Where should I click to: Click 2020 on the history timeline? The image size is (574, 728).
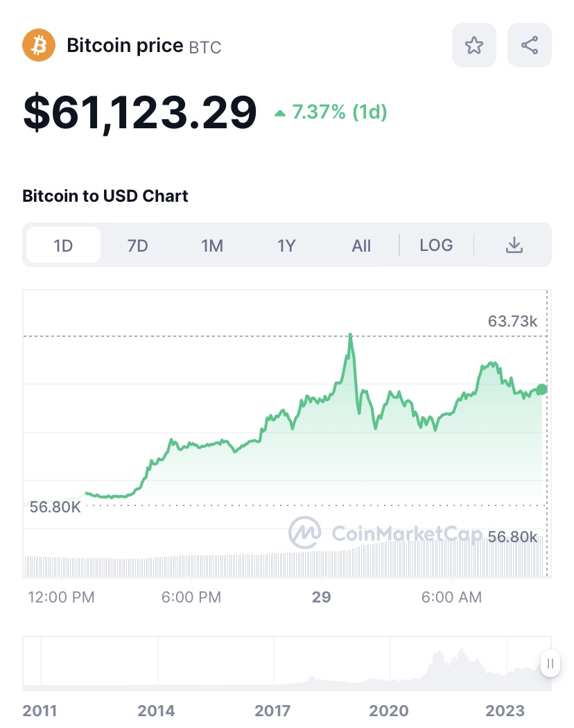coord(389,711)
